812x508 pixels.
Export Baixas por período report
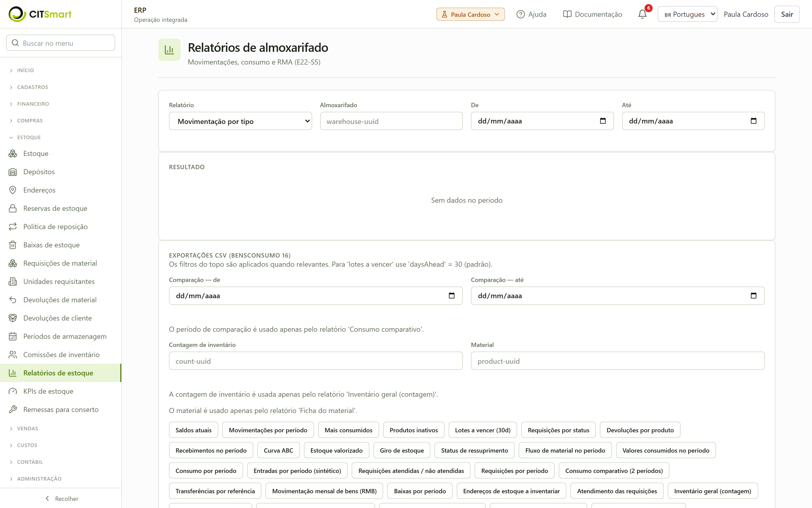pyautogui.click(x=420, y=491)
